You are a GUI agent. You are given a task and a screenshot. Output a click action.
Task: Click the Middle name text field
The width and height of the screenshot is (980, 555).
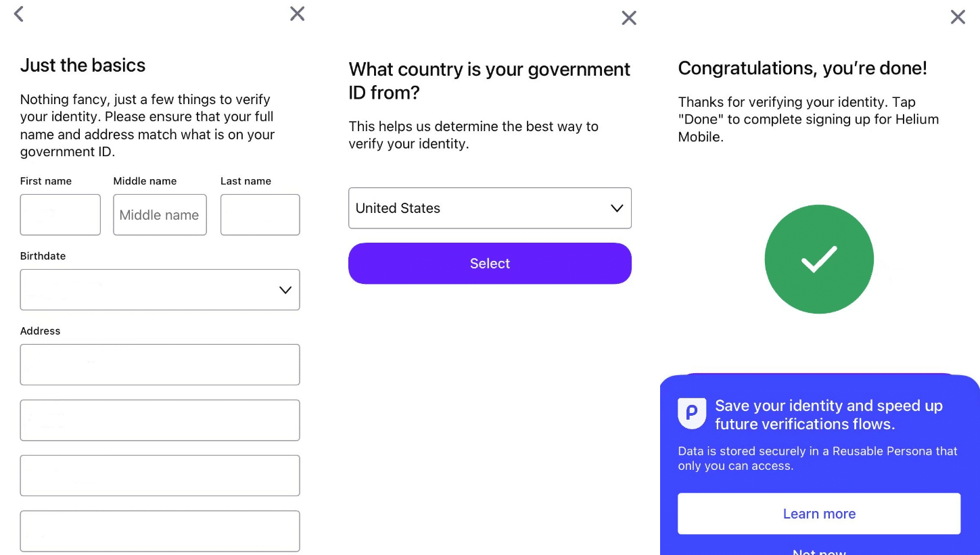(x=160, y=215)
